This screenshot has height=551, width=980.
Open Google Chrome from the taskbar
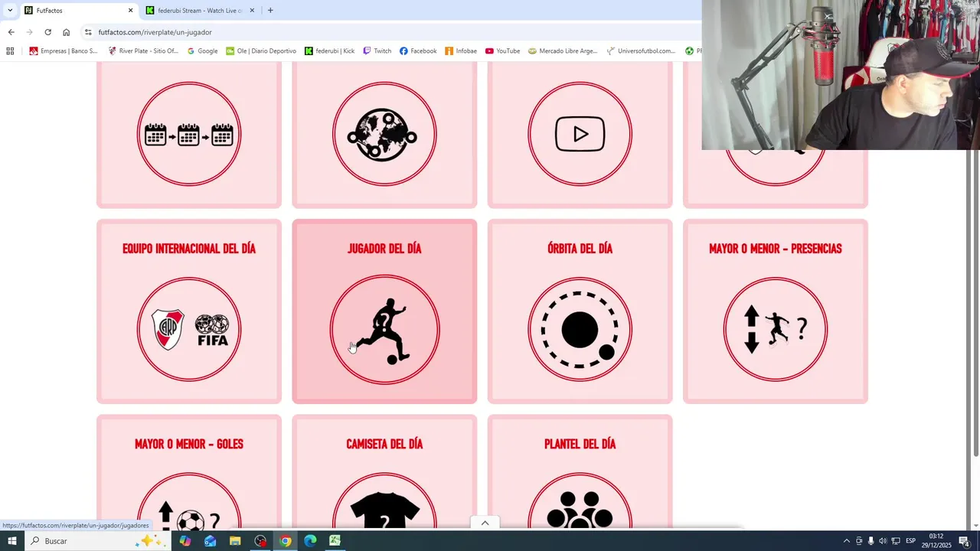coord(285,541)
